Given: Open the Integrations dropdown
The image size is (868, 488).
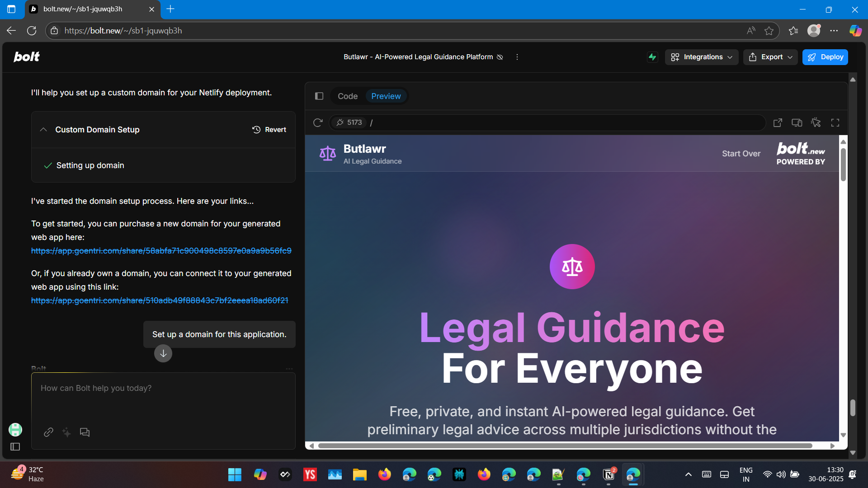Looking at the screenshot, I should [x=701, y=57].
